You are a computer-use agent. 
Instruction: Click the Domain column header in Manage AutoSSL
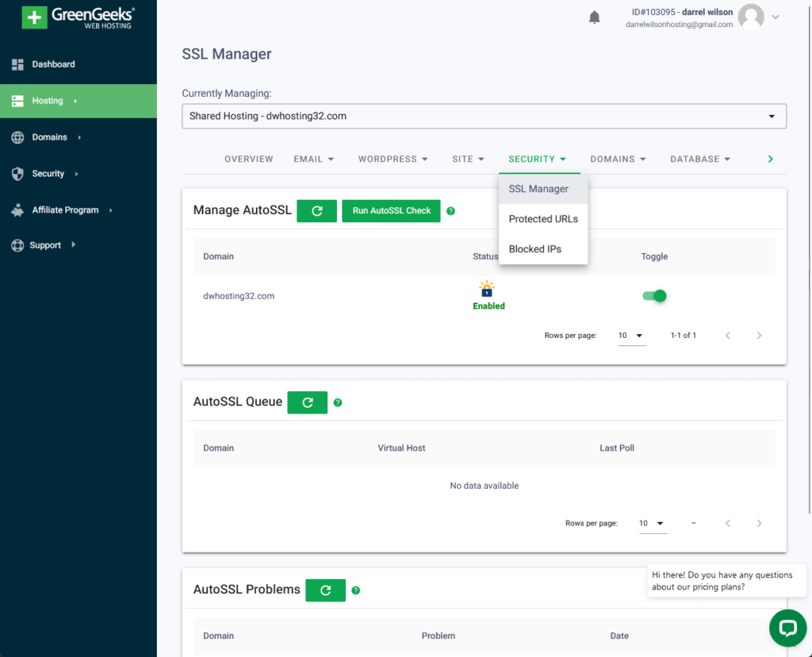(x=219, y=256)
